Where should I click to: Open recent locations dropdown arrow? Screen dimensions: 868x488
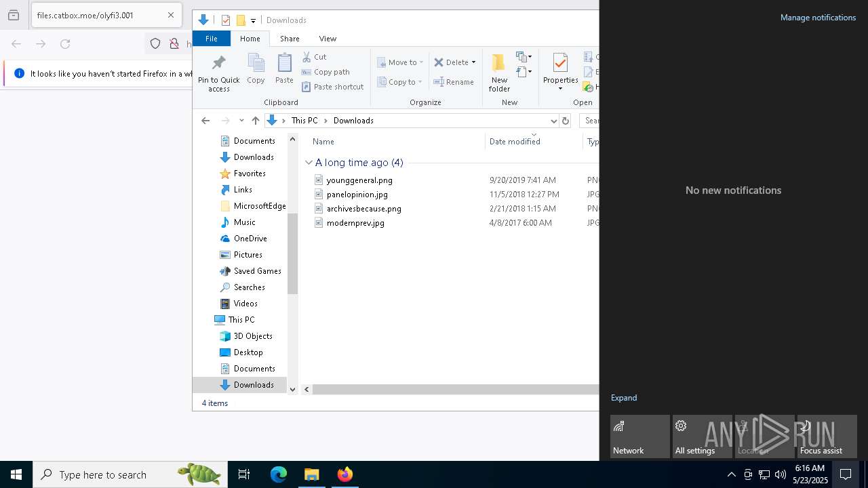(241, 121)
